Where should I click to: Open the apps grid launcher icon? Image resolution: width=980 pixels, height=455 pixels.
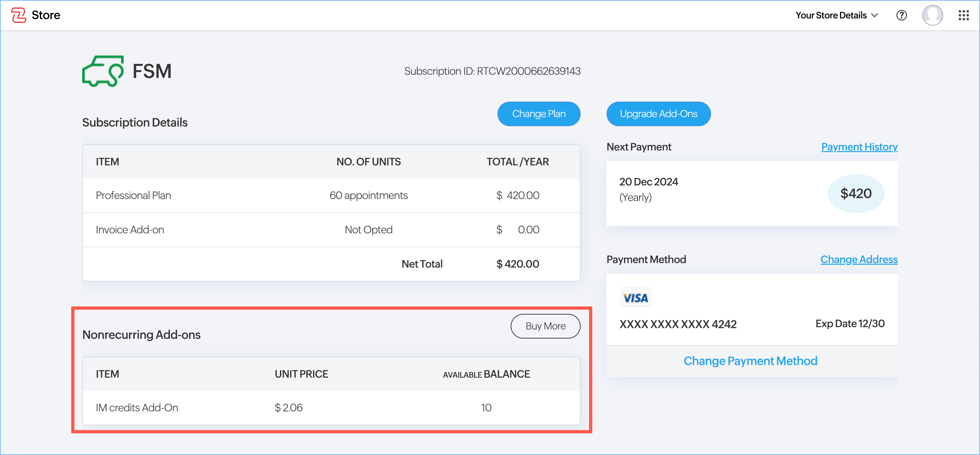(x=963, y=15)
